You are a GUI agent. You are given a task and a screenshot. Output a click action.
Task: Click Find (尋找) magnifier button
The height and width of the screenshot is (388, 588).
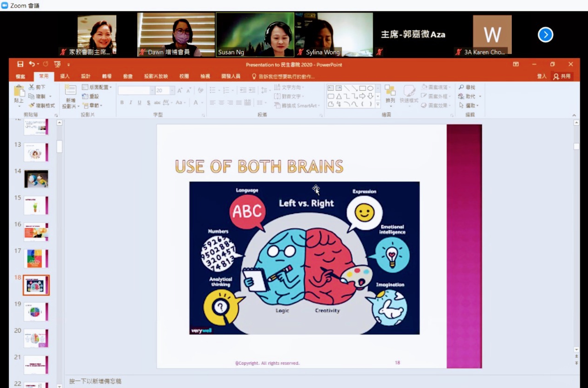[x=467, y=87]
